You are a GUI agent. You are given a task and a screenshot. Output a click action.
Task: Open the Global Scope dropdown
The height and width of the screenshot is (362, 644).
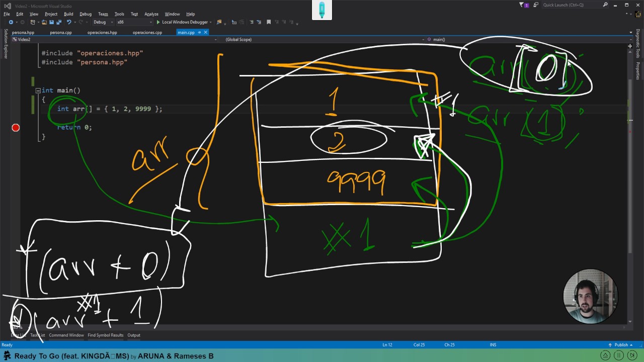coord(321,39)
